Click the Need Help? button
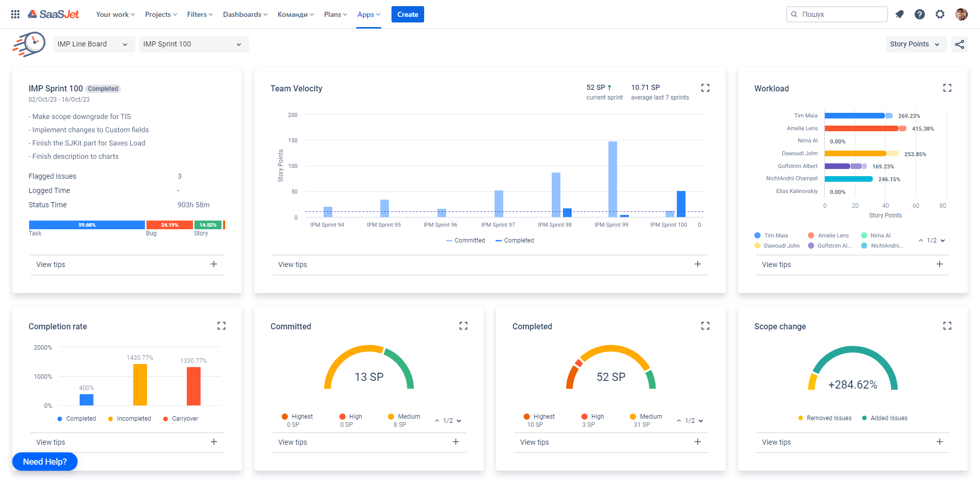Viewport: 980px width, 483px height. click(x=45, y=462)
